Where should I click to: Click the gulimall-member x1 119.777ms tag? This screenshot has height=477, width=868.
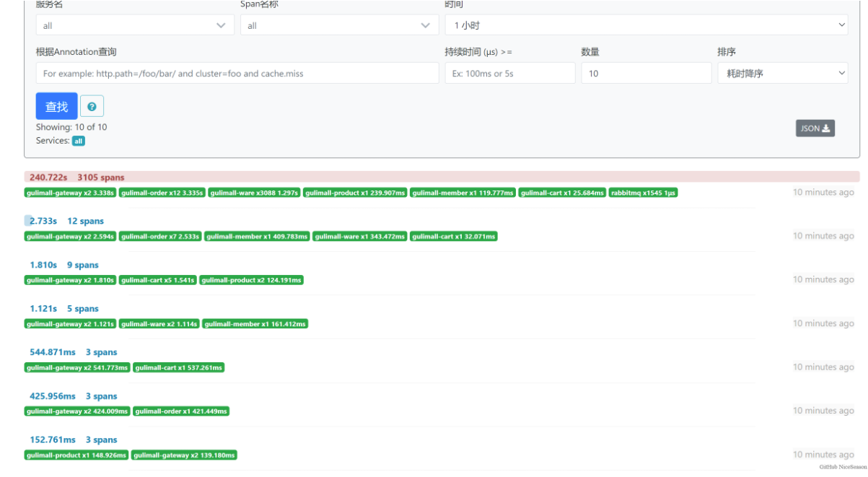[463, 193]
